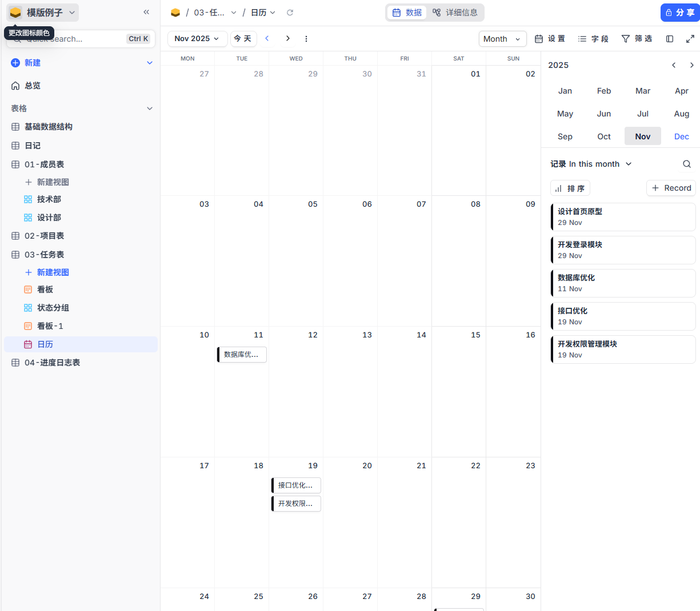
Task: Go to next year in mini calendar
Action: tap(691, 65)
